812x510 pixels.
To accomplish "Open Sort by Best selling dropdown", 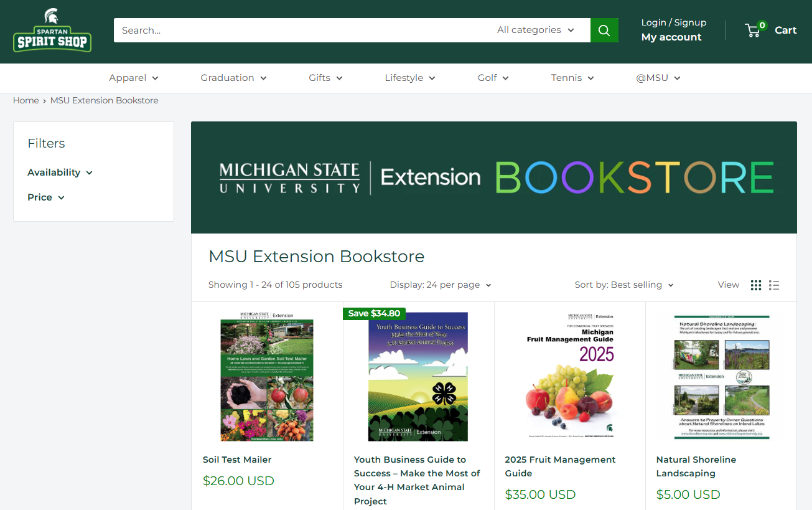I will [x=623, y=285].
